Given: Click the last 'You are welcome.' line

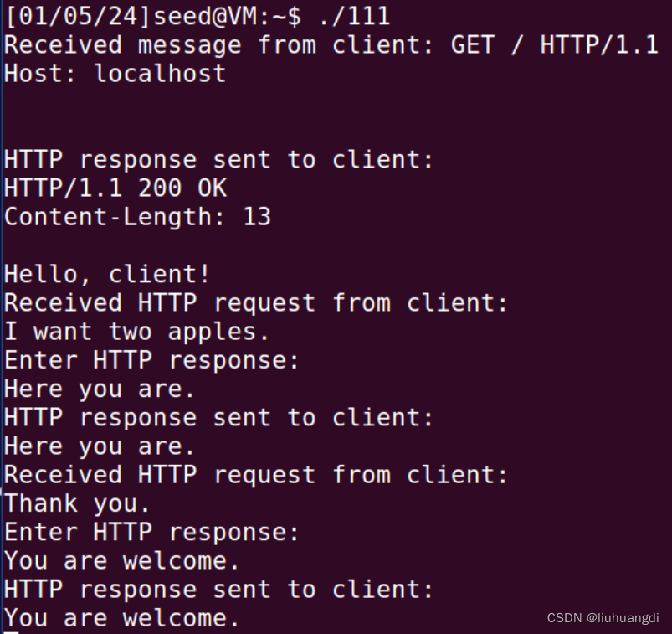Looking at the screenshot, I should (x=121, y=618).
